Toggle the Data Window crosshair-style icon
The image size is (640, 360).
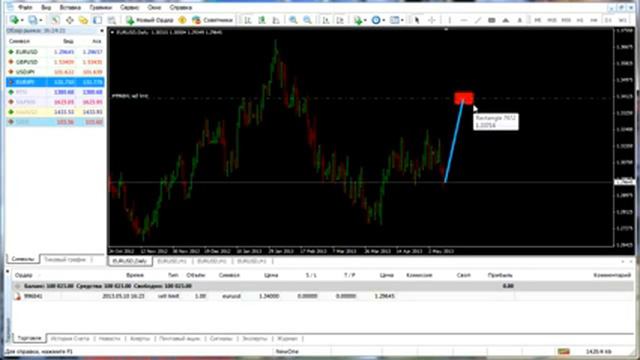(x=69, y=20)
